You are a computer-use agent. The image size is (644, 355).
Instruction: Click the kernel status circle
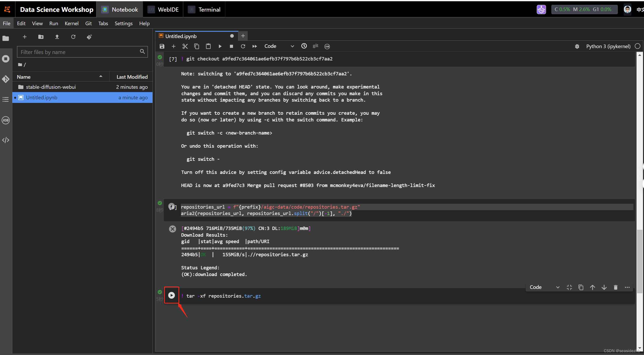[x=638, y=46]
